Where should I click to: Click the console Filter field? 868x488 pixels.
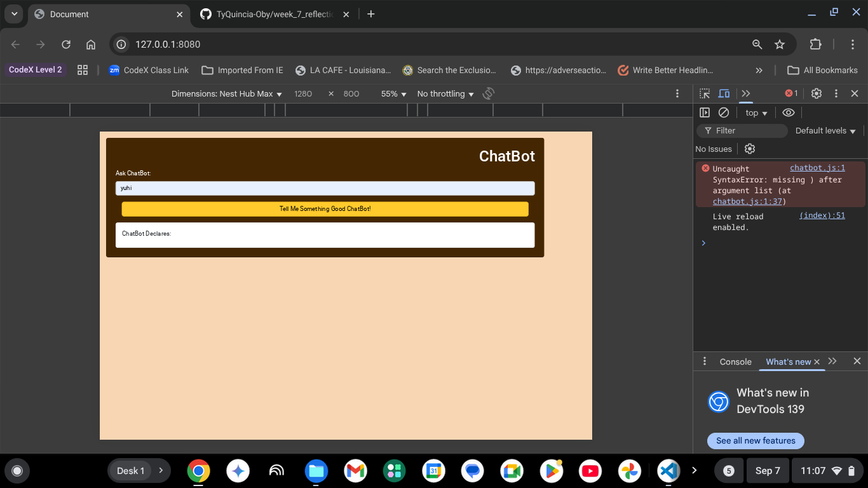pyautogui.click(x=742, y=131)
